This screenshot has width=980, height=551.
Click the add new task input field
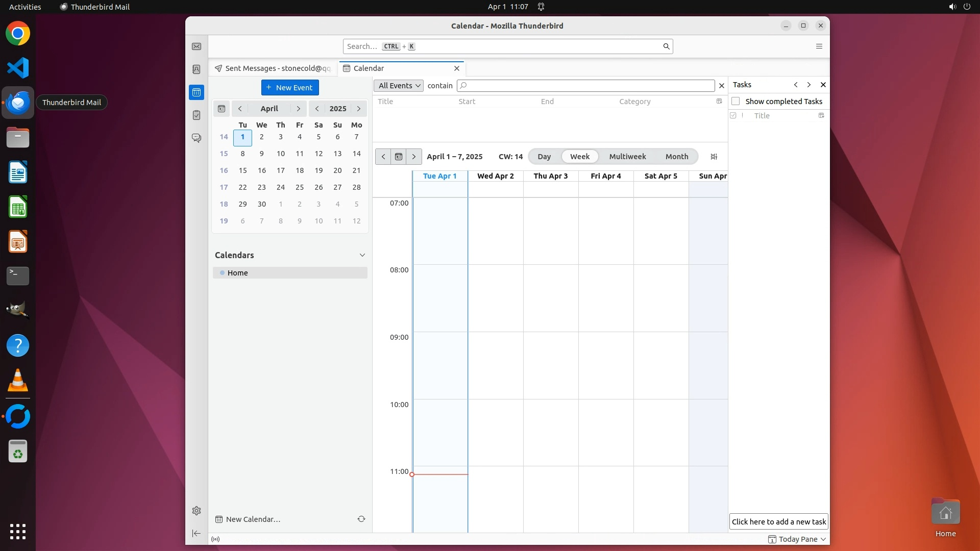pos(778,521)
